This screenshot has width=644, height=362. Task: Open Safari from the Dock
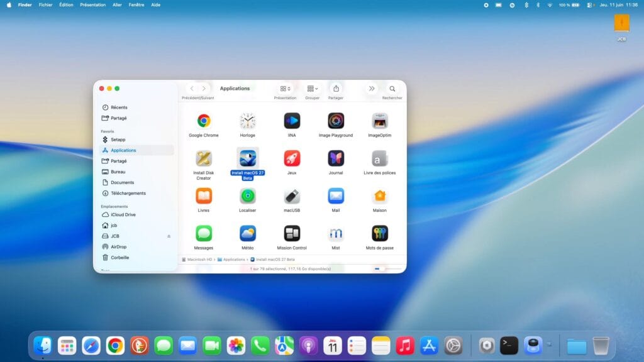click(91, 346)
